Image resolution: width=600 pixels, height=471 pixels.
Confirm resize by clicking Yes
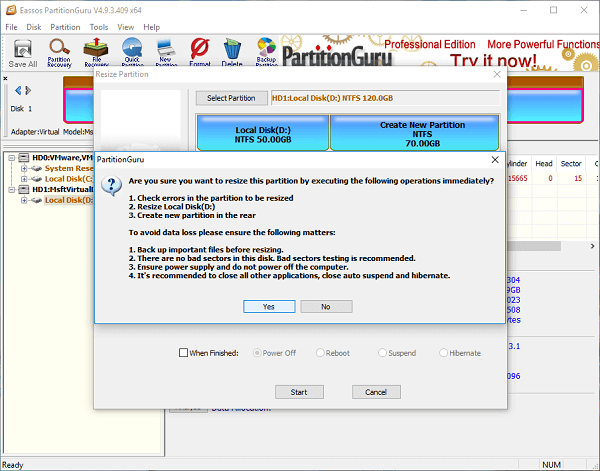click(269, 306)
